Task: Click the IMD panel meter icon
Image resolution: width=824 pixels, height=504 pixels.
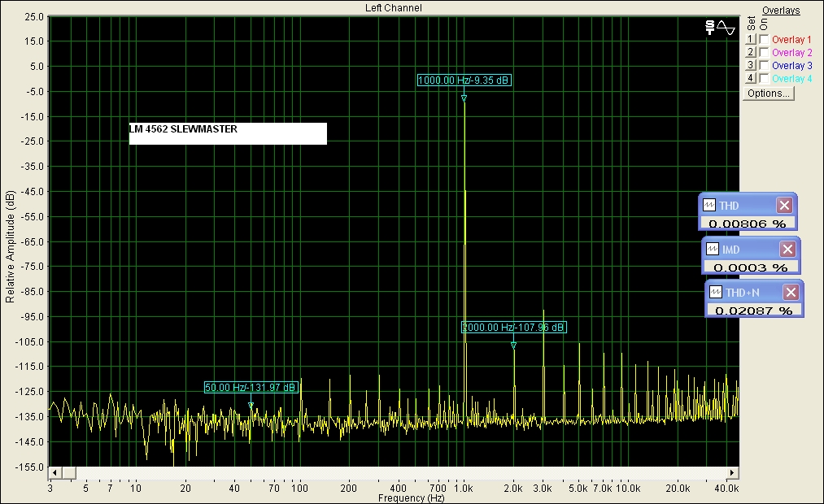Action: (x=712, y=249)
